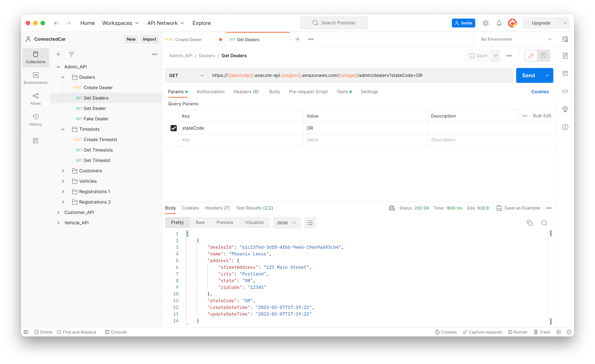This screenshot has height=364, width=595.
Task: Expand the Customer_API collection
Action: pyautogui.click(x=58, y=212)
